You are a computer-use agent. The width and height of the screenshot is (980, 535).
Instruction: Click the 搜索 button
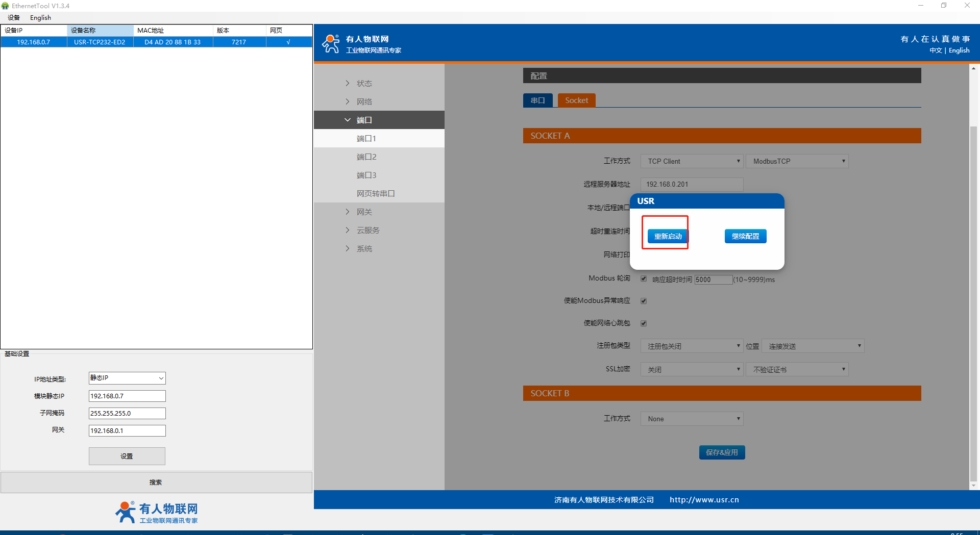click(156, 482)
